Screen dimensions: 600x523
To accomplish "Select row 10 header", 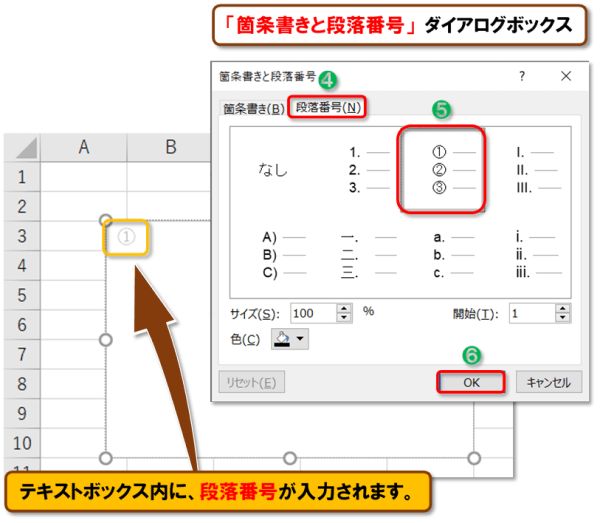I will (22, 443).
